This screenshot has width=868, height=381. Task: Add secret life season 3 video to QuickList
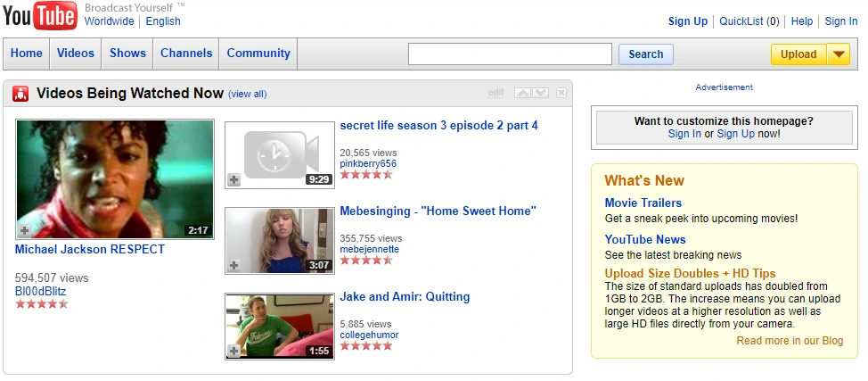(234, 179)
